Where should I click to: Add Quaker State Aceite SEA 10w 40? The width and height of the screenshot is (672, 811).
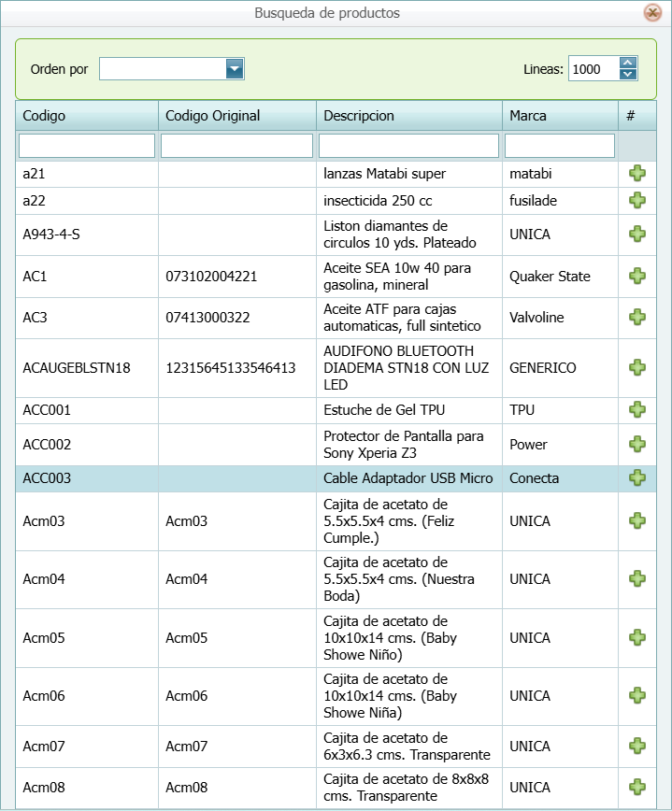(x=637, y=277)
